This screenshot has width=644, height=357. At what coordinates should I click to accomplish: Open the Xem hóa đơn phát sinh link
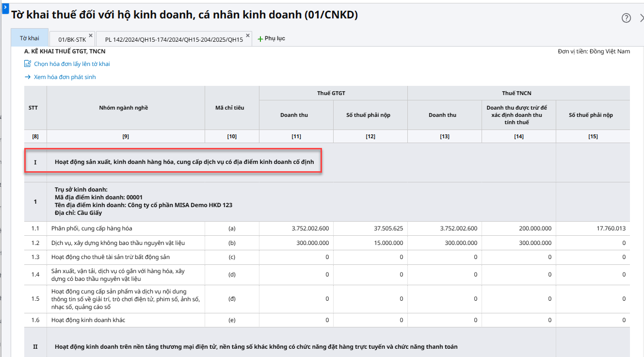point(64,77)
